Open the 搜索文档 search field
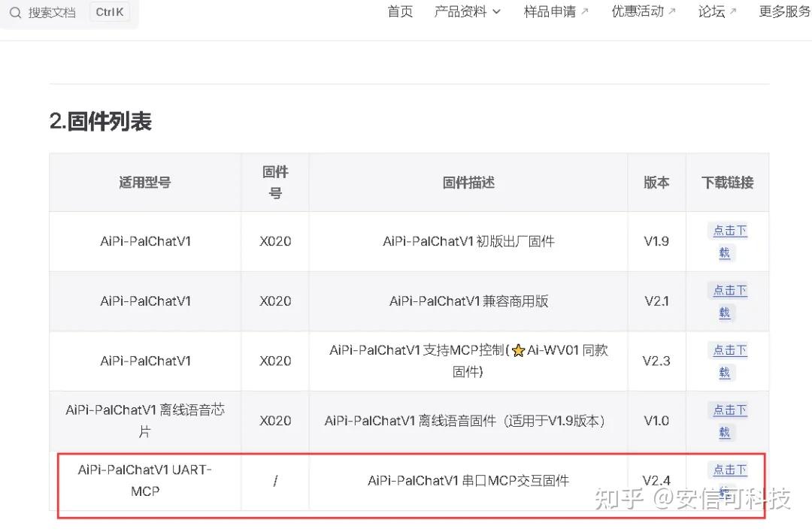 point(68,13)
